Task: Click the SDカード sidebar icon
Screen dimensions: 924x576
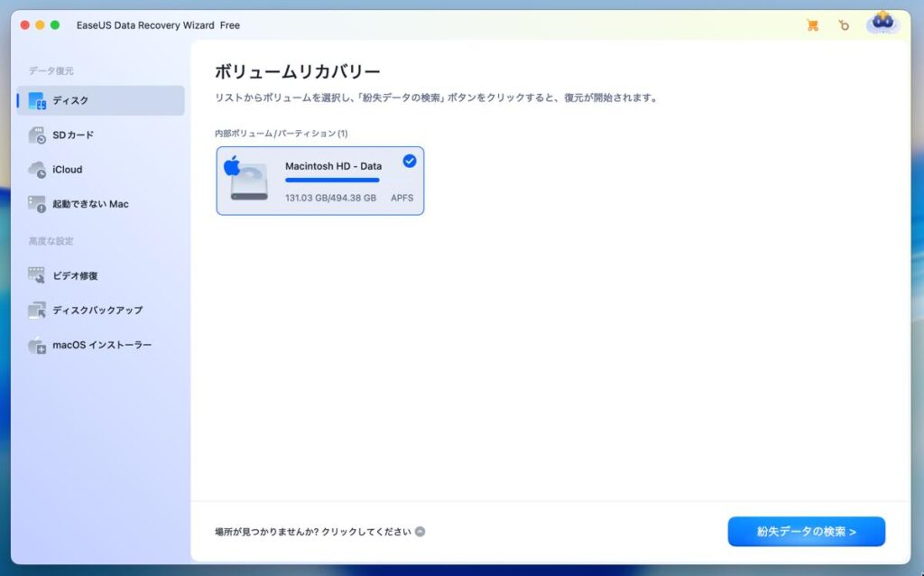Action: click(37, 135)
